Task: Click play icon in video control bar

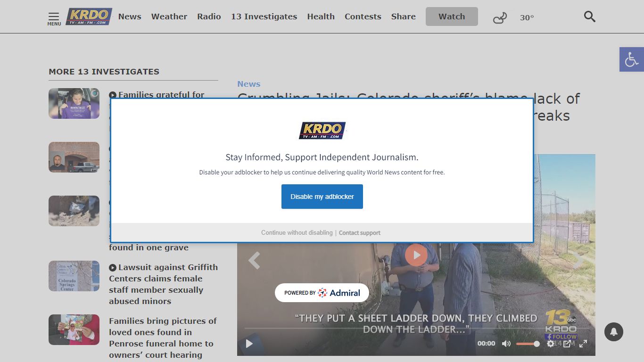Action: (x=249, y=344)
